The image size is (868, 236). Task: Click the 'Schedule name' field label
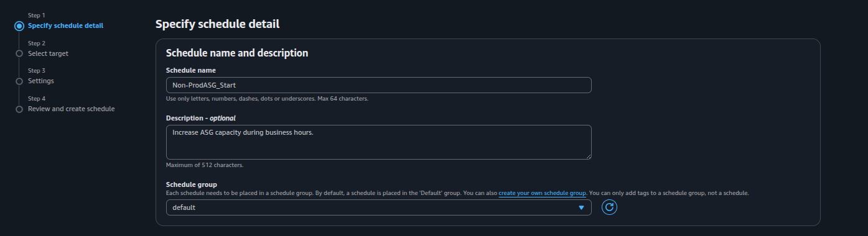pyautogui.click(x=191, y=70)
